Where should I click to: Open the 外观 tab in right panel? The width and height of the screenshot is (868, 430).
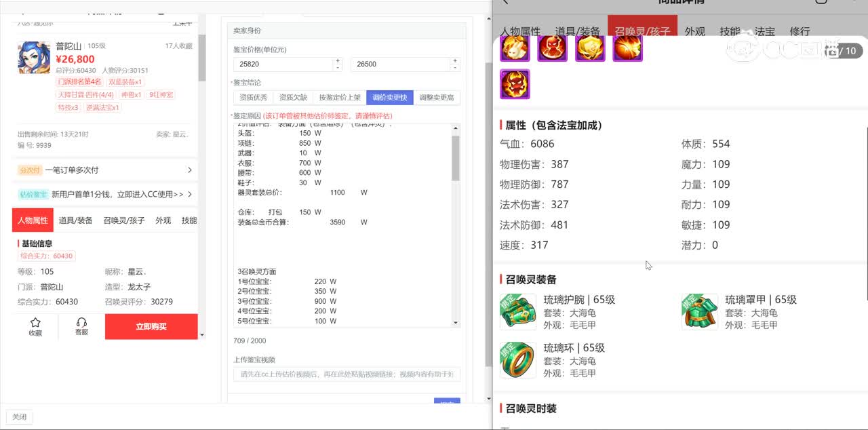click(x=694, y=31)
